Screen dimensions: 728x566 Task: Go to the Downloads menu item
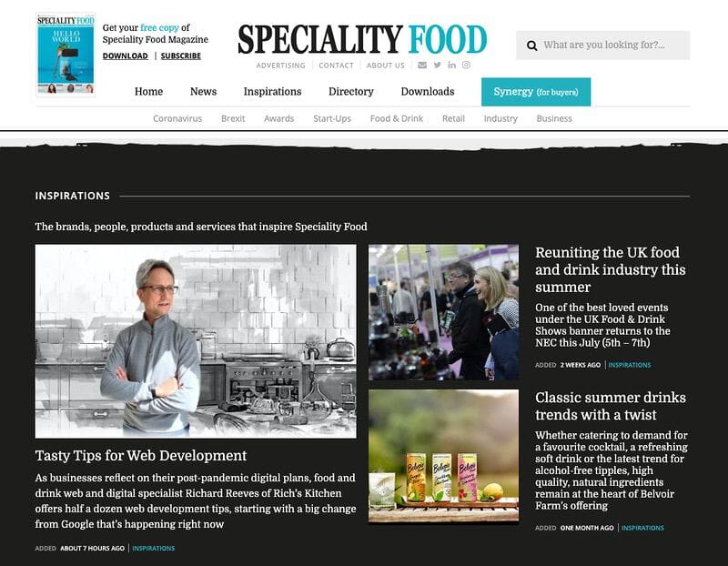(x=428, y=92)
